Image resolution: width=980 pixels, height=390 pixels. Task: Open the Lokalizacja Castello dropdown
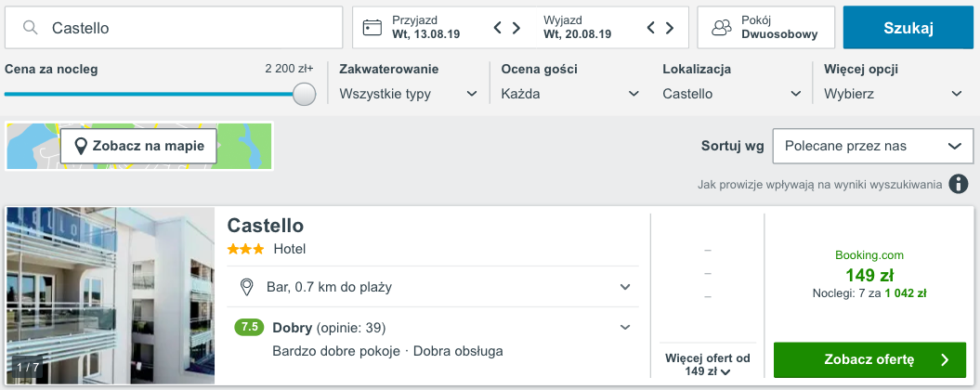pyautogui.click(x=732, y=95)
